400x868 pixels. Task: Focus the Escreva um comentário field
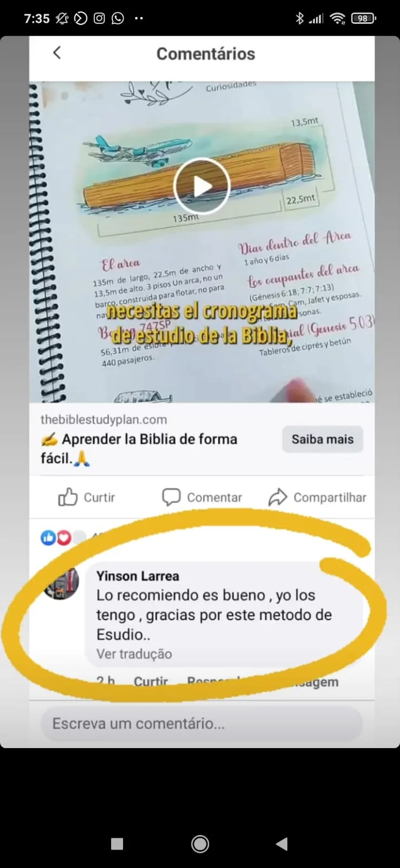click(202, 724)
